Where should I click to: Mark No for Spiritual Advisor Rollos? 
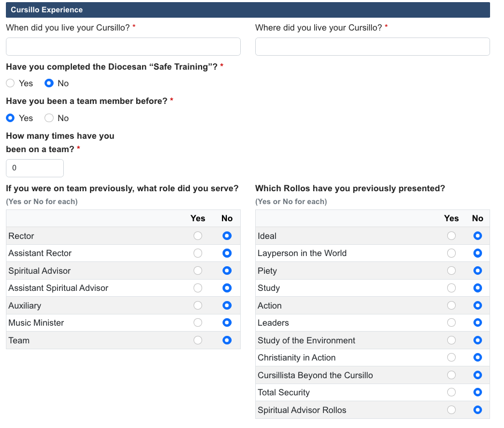pos(478,410)
